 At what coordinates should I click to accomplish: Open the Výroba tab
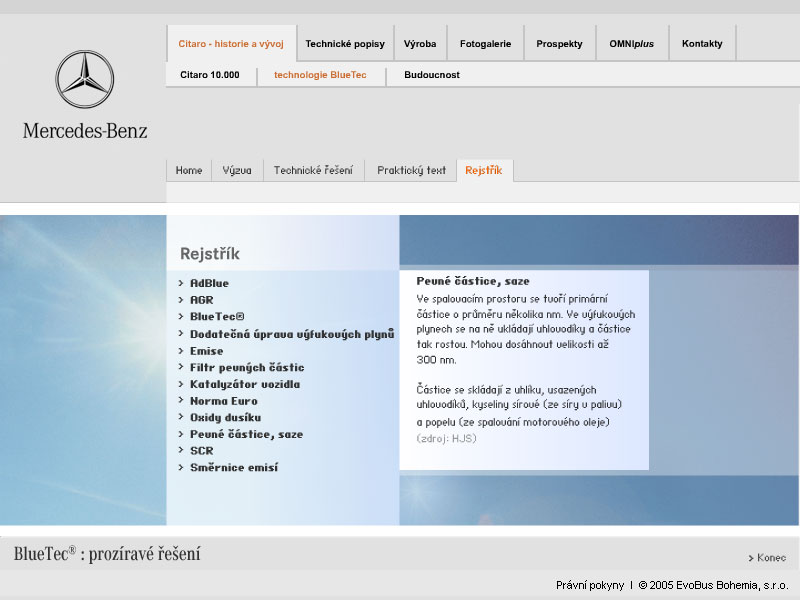point(420,44)
